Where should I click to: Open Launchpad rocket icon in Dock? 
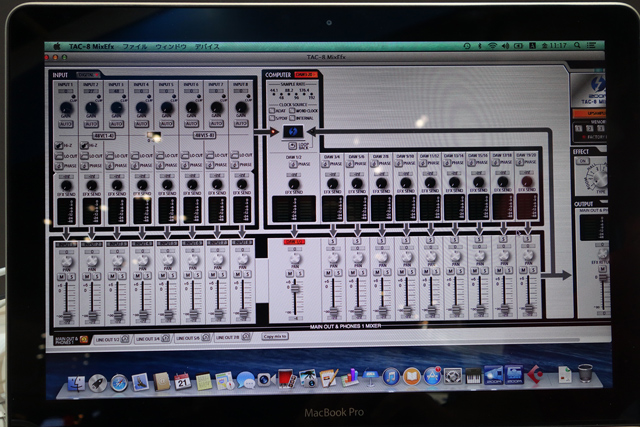pos(98,384)
